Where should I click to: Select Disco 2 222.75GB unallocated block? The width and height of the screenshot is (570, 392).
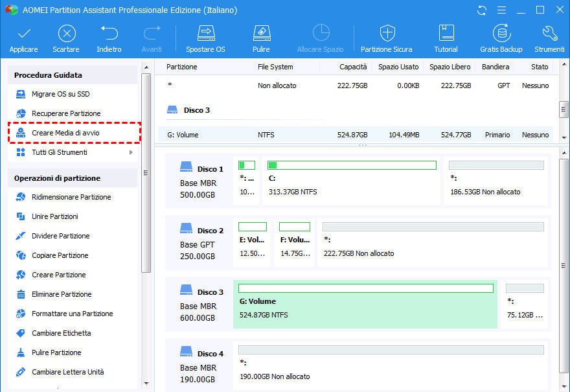click(433, 242)
